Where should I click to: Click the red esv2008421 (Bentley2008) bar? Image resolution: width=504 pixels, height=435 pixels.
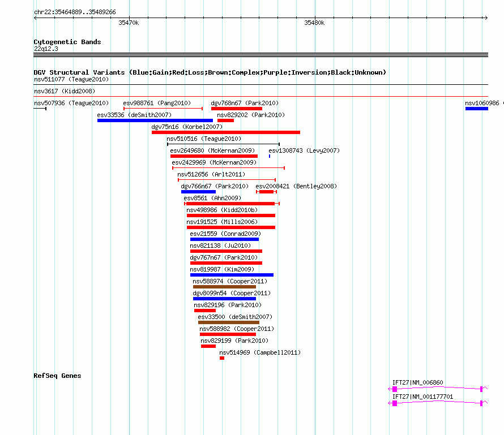pos(267,192)
